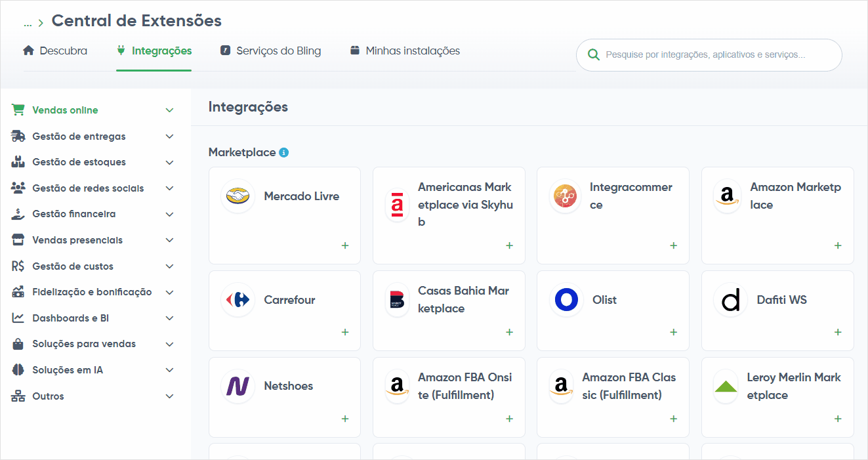This screenshot has width=868, height=460.
Task: Click the Amazon Marketplace logo
Action: [x=726, y=196]
